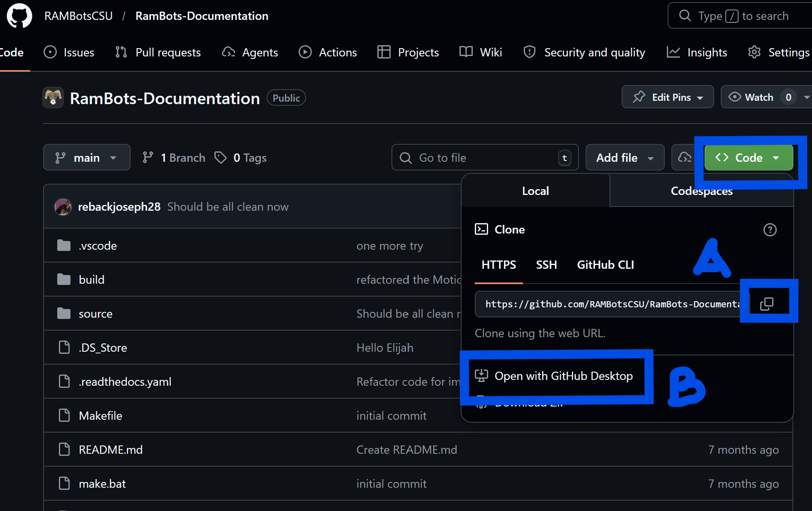
Task: Click Open with GitHub Desktop
Action: point(554,376)
